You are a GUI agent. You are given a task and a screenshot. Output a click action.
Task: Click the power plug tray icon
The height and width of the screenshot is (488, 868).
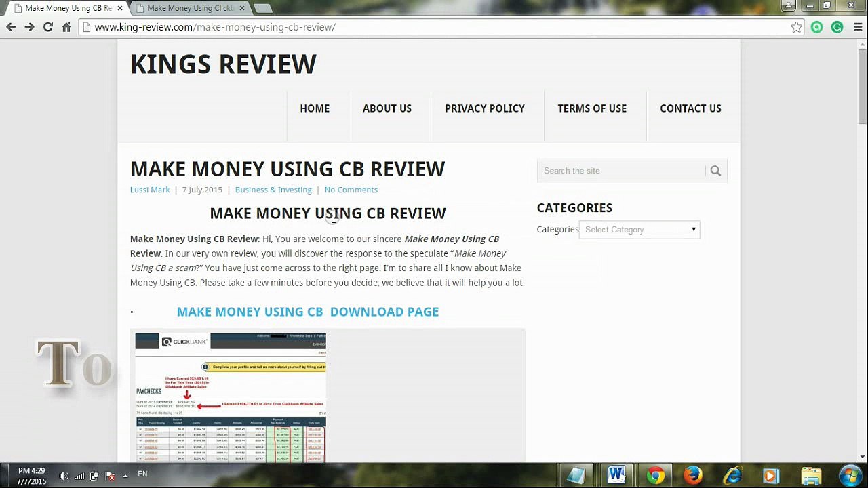(x=94, y=476)
